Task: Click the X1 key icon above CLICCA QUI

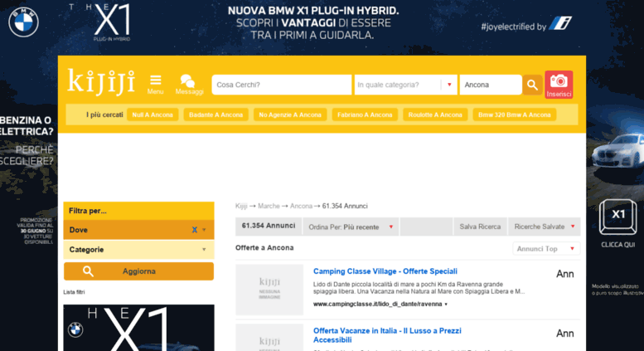Action: click(617, 217)
